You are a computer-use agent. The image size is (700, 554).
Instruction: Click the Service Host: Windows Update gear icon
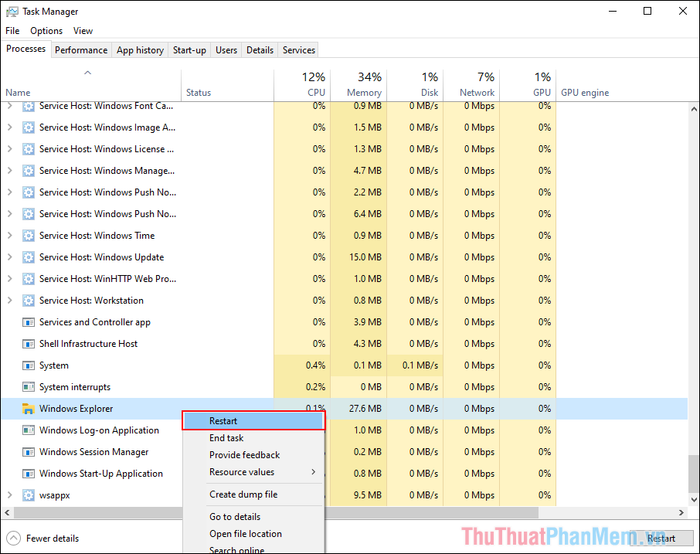click(x=28, y=258)
